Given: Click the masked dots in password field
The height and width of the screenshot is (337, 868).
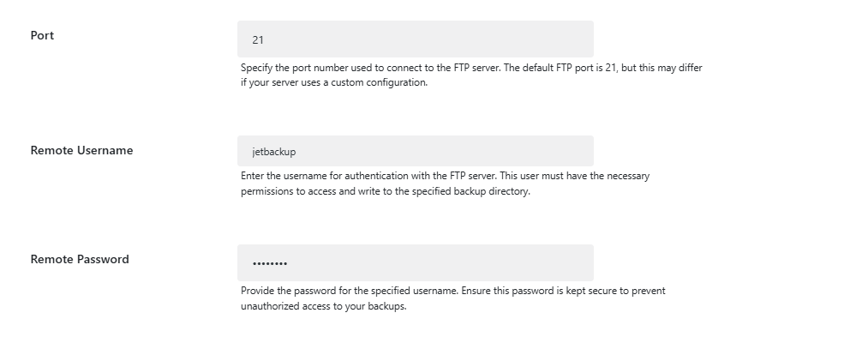Looking at the screenshot, I should pyautogui.click(x=270, y=263).
